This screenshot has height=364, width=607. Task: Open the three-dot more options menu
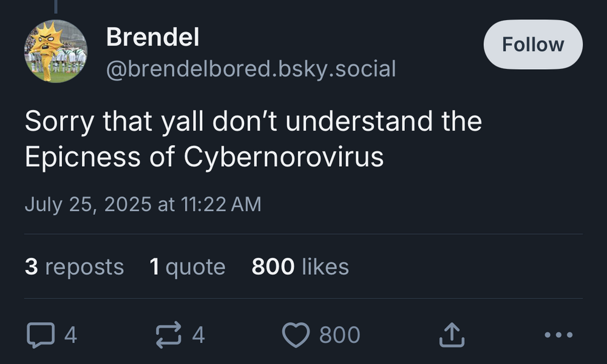pyautogui.click(x=558, y=335)
